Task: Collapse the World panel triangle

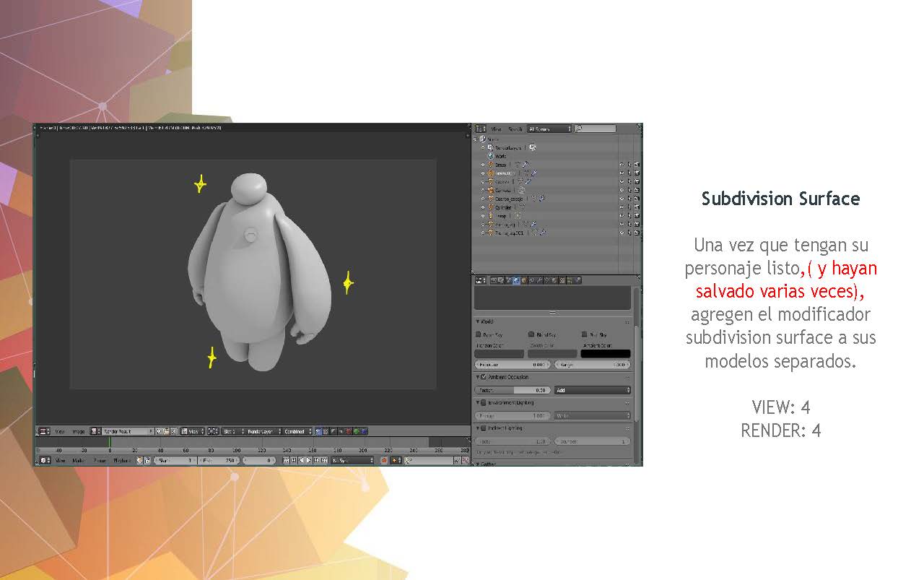Action: point(478,321)
